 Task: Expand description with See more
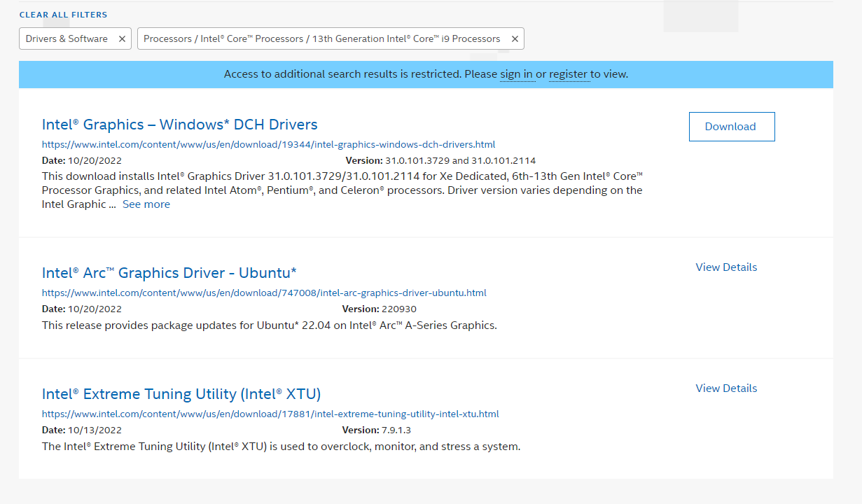tap(146, 204)
